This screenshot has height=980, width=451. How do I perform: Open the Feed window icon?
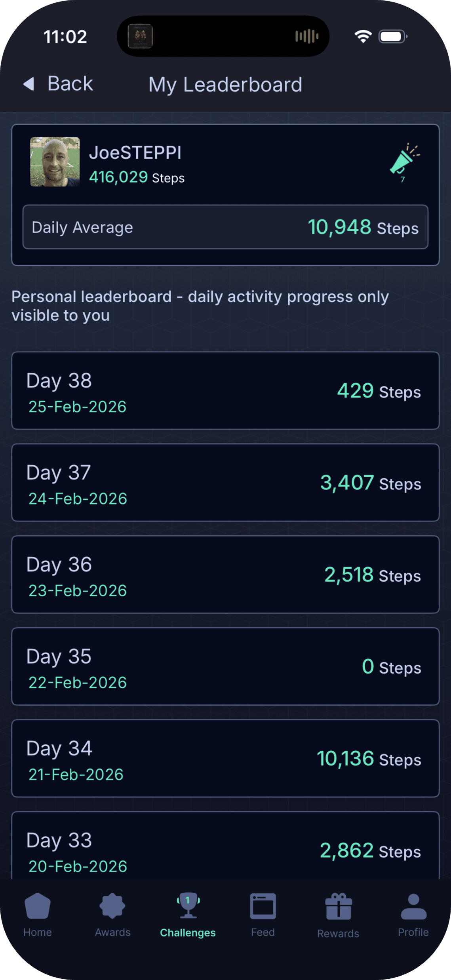click(x=263, y=906)
